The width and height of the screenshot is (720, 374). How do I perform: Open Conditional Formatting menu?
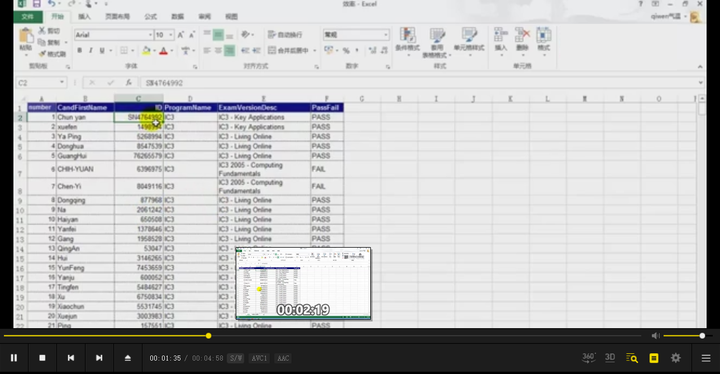click(x=407, y=42)
